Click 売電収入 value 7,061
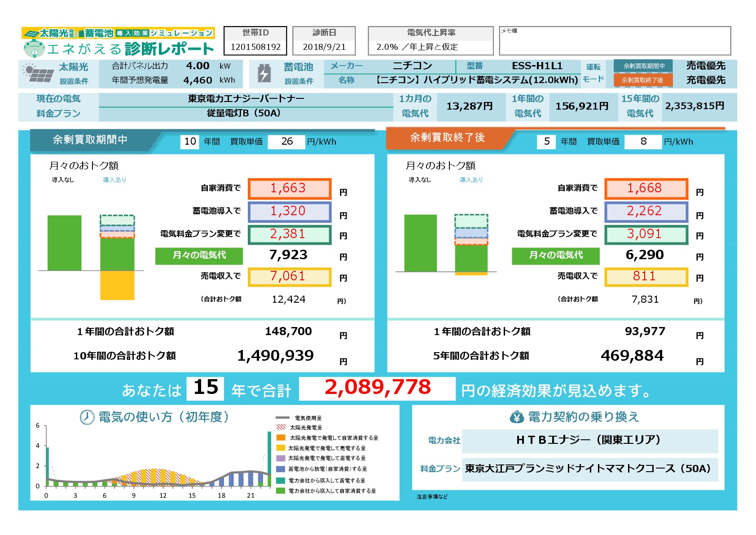 click(290, 277)
